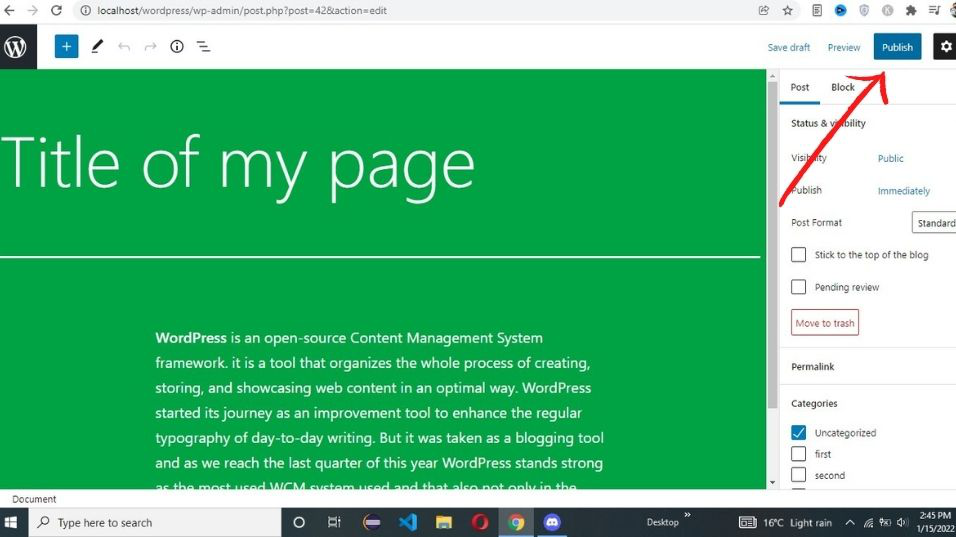Screen dimensions: 956x537
Task: Launch Visual Studio Code from the taskbar
Action: click(408, 522)
